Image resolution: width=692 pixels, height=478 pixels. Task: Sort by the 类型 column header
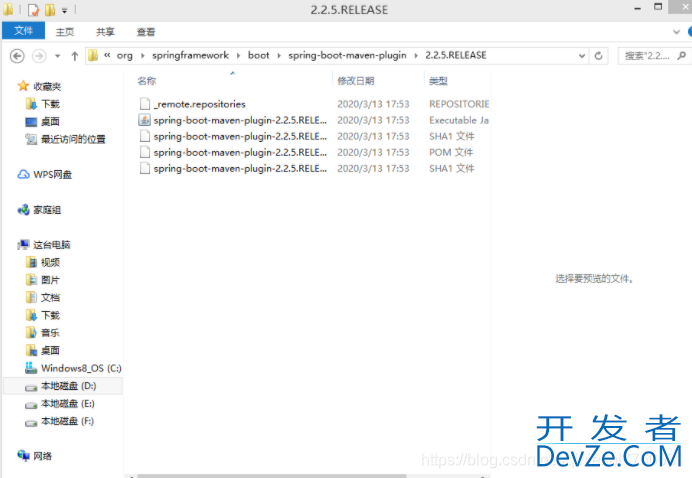pyautogui.click(x=439, y=81)
